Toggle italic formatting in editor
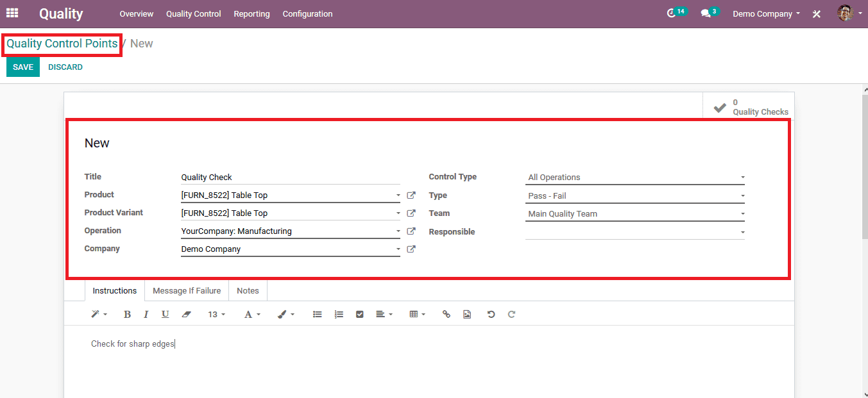The width and height of the screenshot is (868, 398). click(146, 314)
